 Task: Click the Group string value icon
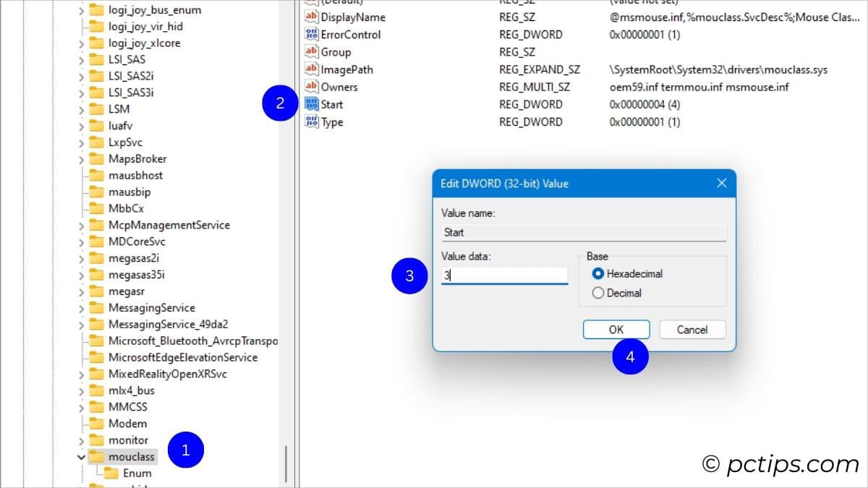(312, 52)
